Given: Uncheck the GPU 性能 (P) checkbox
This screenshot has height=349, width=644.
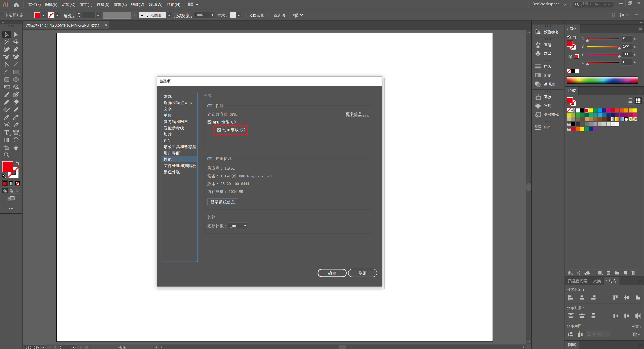Looking at the screenshot, I should (210, 122).
